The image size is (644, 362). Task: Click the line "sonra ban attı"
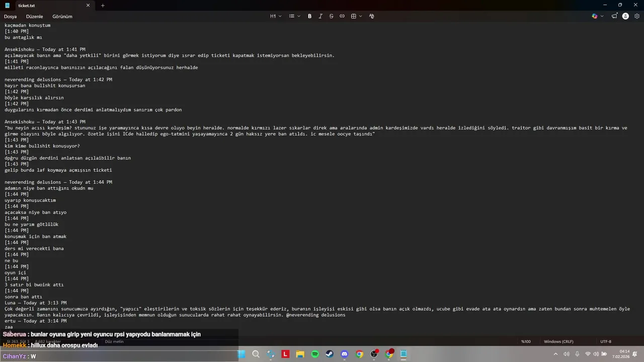[24, 297]
